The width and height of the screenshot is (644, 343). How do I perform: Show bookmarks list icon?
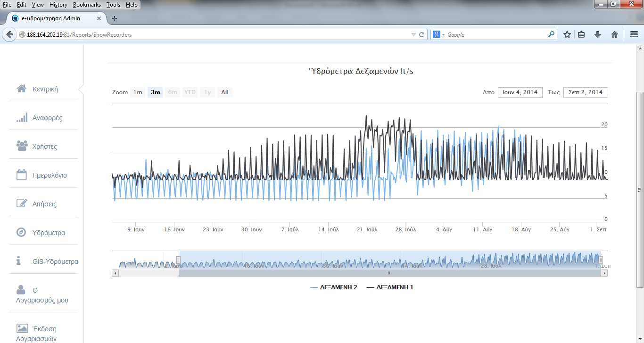582,34
